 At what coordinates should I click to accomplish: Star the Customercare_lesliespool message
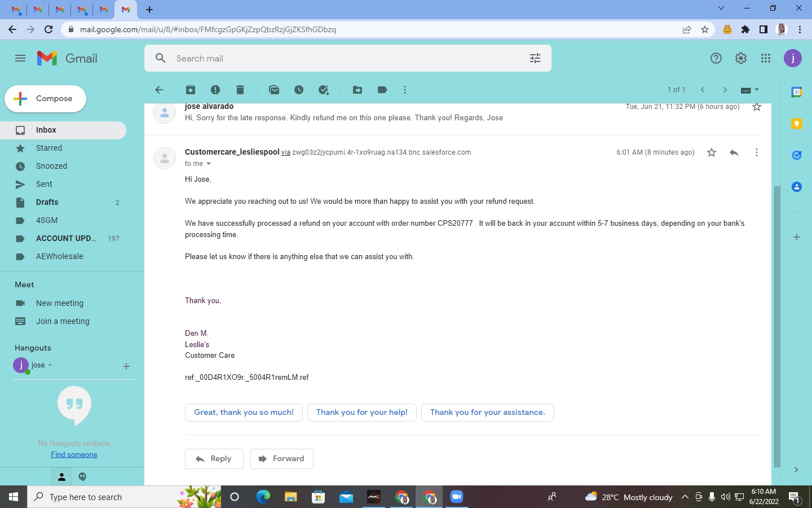(x=712, y=152)
